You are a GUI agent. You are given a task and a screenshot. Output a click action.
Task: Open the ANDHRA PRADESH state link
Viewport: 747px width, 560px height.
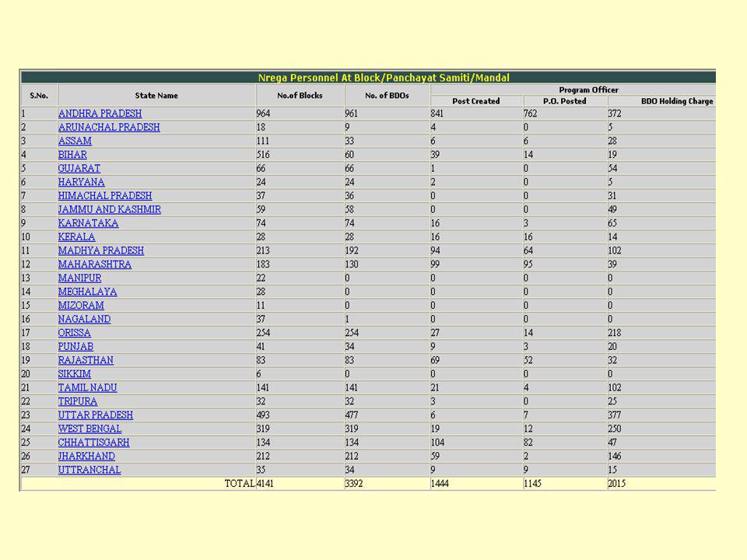[100, 114]
